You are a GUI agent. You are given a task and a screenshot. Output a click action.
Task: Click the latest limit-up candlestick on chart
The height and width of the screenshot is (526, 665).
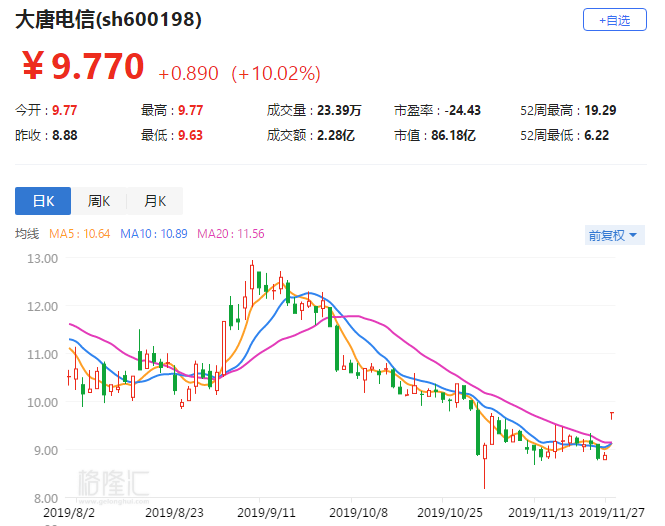click(612, 415)
